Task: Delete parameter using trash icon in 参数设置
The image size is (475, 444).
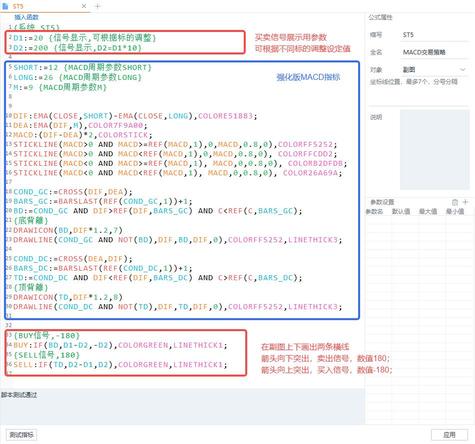Action: pos(455,202)
